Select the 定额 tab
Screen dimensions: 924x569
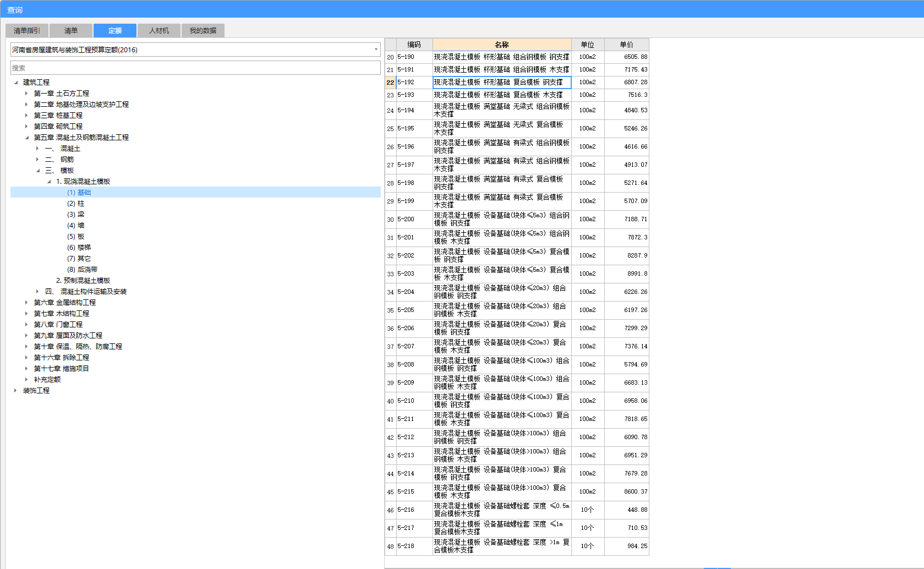tap(115, 31)
